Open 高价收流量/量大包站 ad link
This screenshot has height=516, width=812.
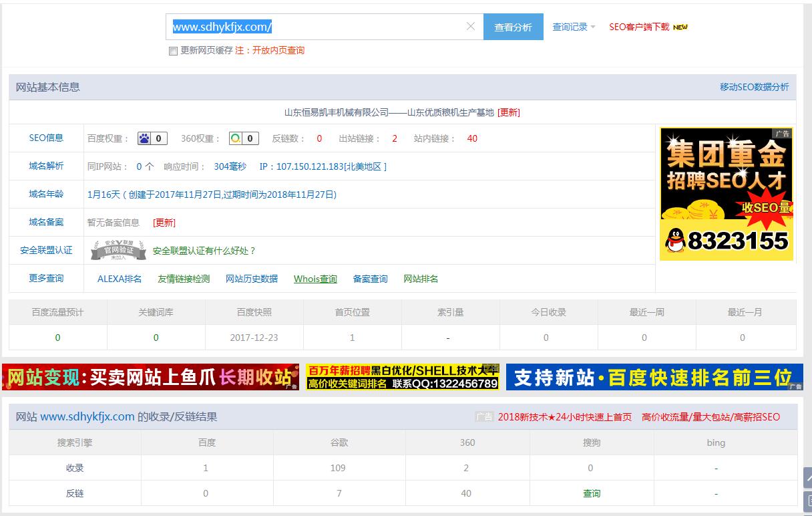coord(710,416)
